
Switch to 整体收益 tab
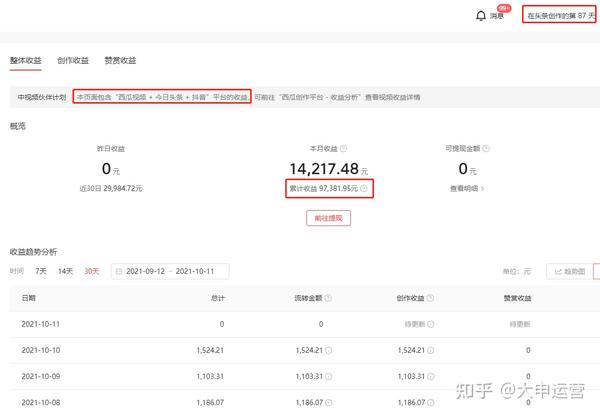[x=26, y=60]
